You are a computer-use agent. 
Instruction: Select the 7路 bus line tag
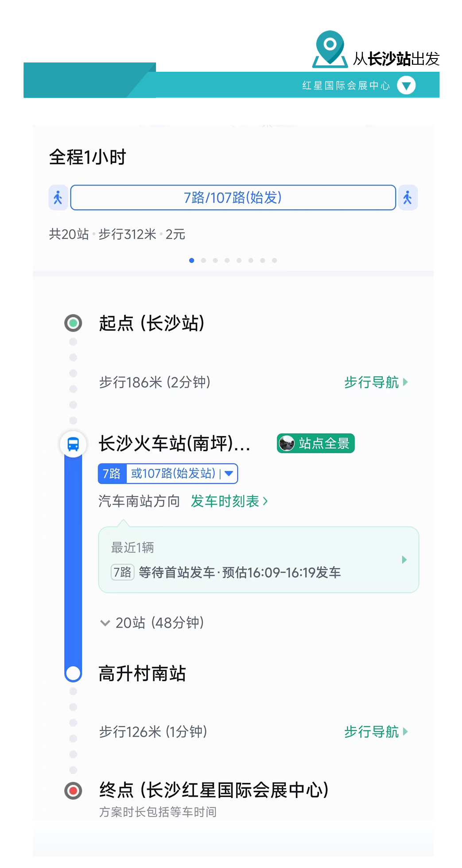pyautogui.click(x=112, y=474)
